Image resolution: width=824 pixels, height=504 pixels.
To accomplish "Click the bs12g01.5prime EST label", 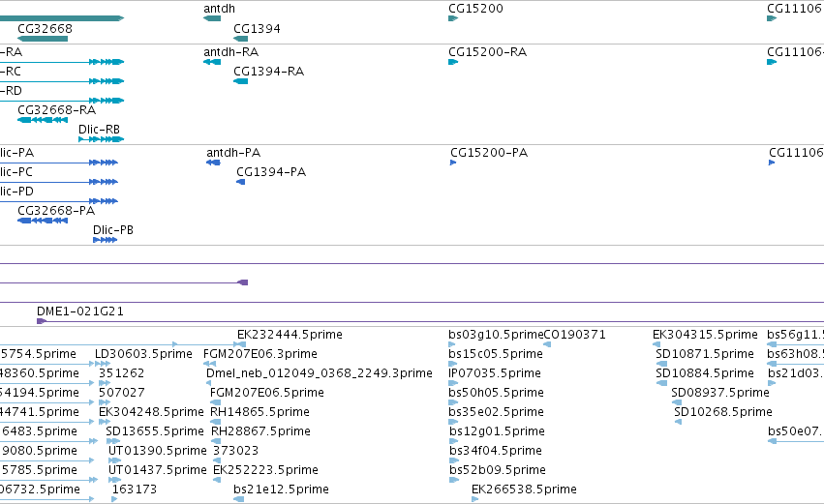I will (x=497, y=432).
